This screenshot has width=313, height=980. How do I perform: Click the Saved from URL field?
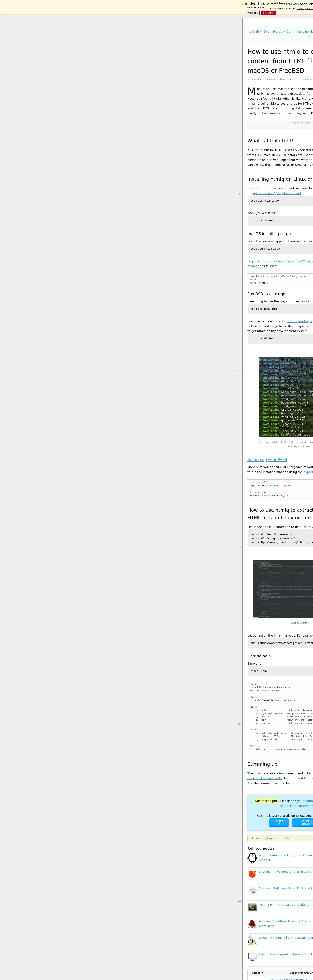tap(299, 4)
